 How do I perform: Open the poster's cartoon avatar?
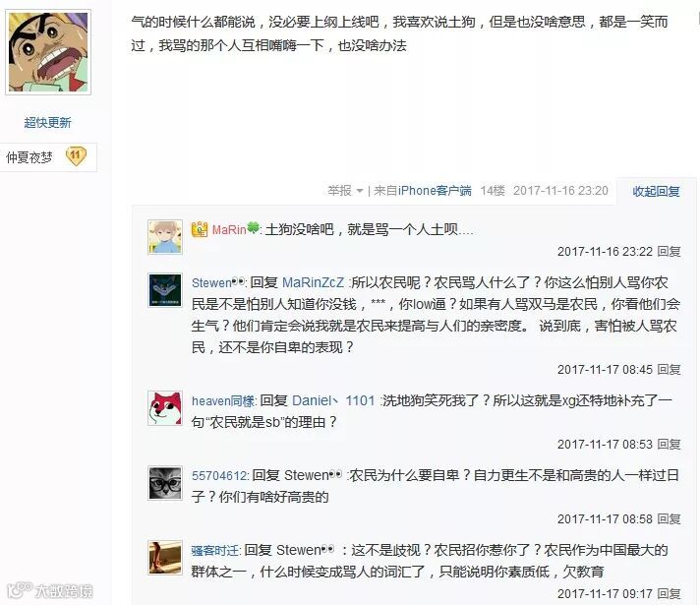click(x=48, y=52)
